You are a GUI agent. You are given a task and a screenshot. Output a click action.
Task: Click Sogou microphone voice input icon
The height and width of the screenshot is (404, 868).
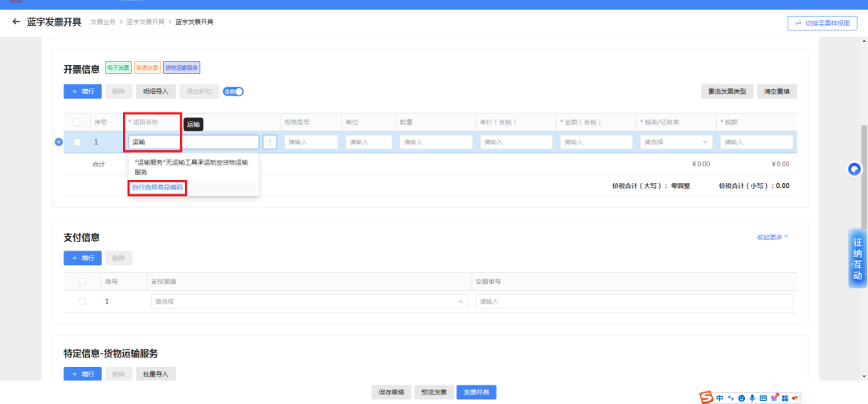751,398
